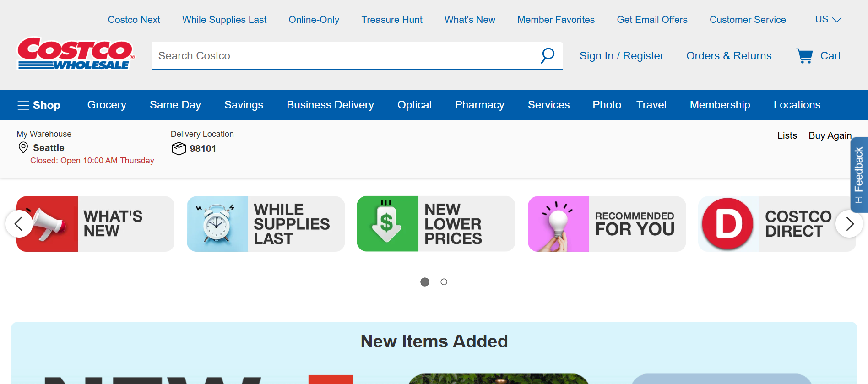Screen dimensions: 868x384
Task: Select the first carousel page dot
Action: pos(425,282)
